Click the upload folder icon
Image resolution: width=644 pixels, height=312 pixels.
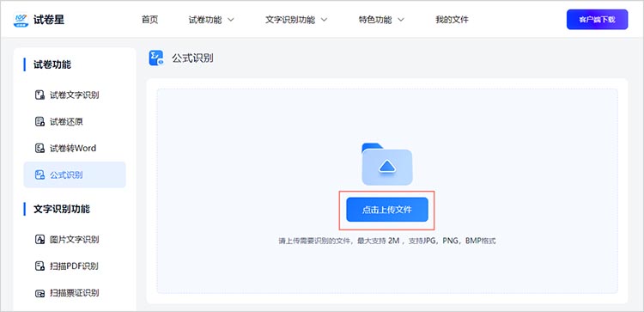(387, 163)
